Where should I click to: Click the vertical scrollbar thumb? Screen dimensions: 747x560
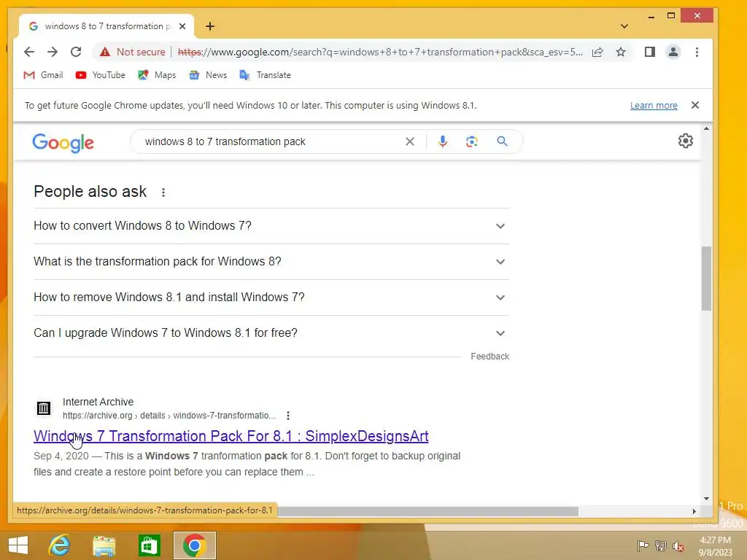706,279
